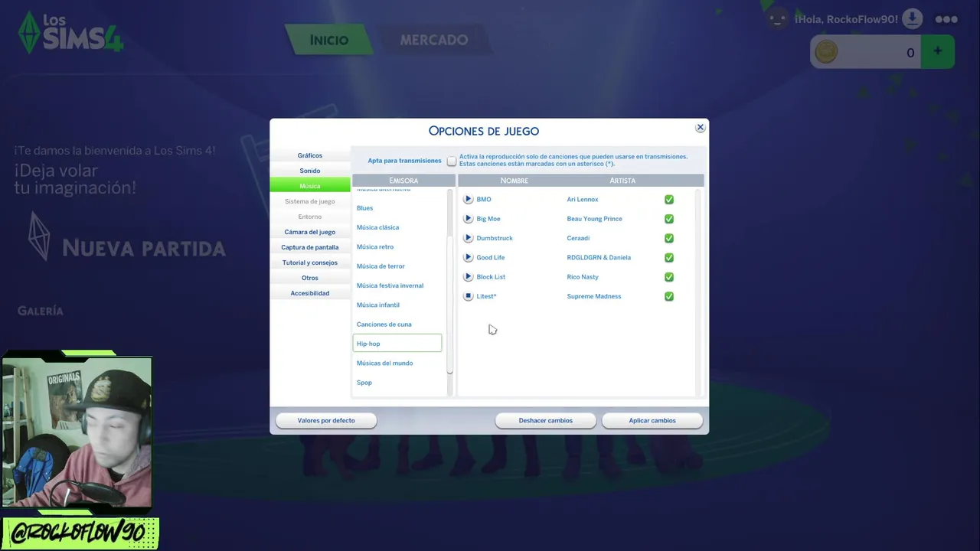Open the Accesibilidad options tab
Viewport: 980px width, 551px height.
click(310, 293)
